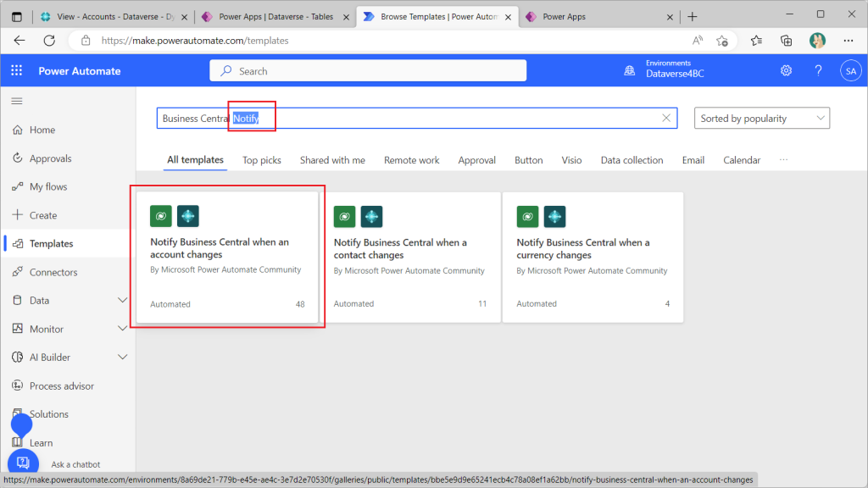The height and width of the screenshot is (488, 868).
Task: Open browser Collections icon
Action: point(786,41)
